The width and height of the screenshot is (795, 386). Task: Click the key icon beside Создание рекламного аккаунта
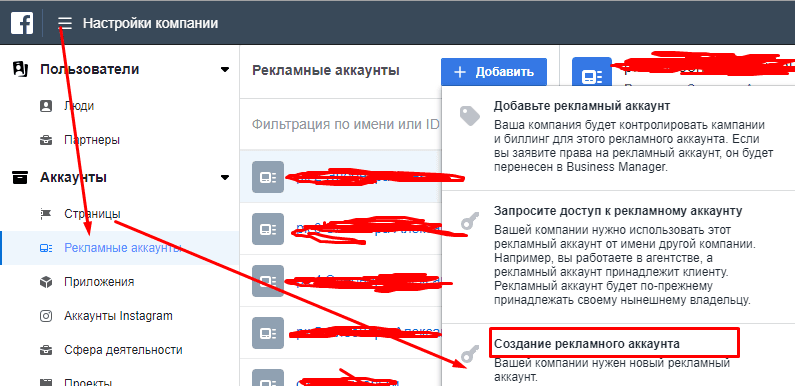(469, 355)
